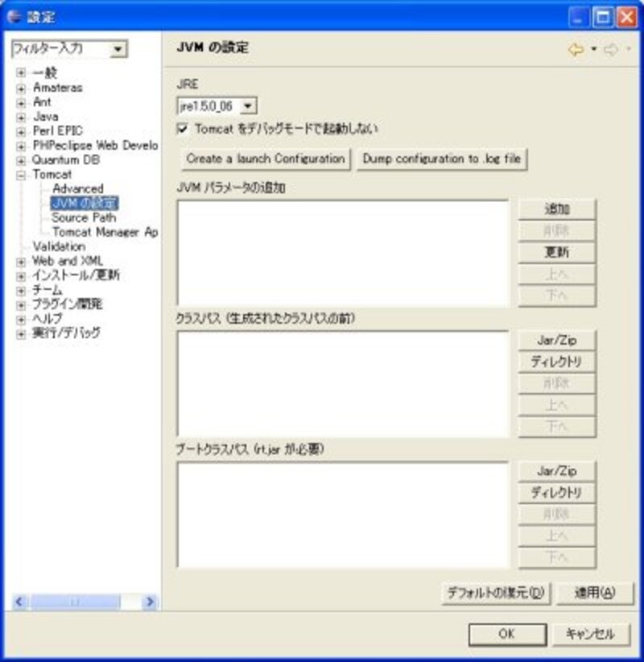644x662 pixels.
Task: Select JVM の設定 tree item
Action: (85, 203)
